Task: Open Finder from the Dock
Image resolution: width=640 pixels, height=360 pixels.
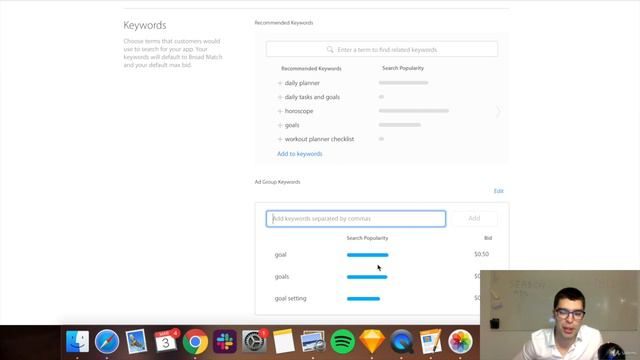Action: pyautogui.click(x=78, y=341)
